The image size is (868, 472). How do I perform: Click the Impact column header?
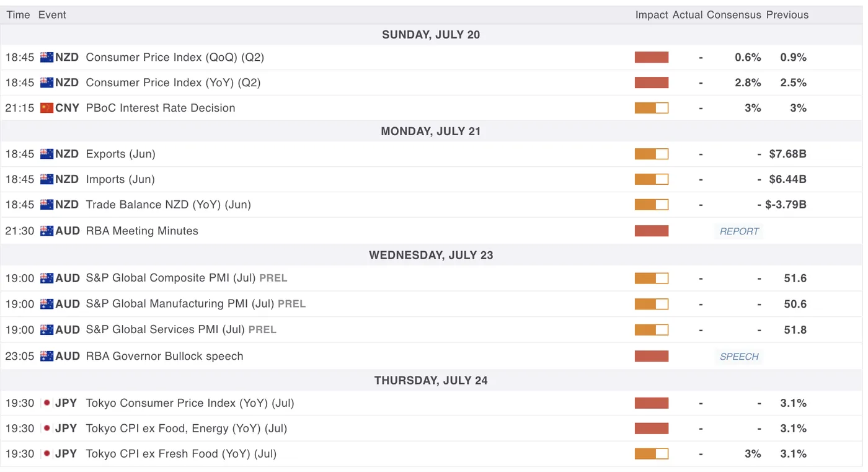pyautogui.click(x=651, y=15)
